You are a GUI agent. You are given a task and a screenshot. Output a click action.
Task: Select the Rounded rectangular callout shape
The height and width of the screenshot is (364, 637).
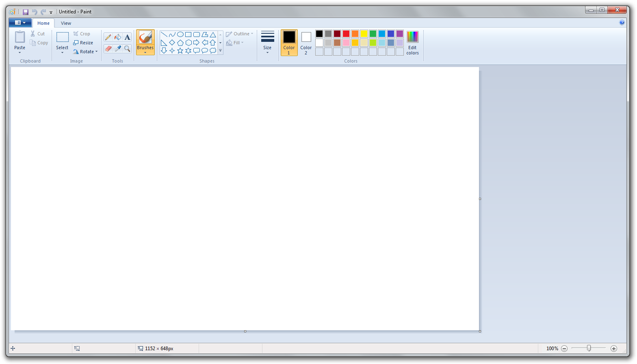point(196,51)
